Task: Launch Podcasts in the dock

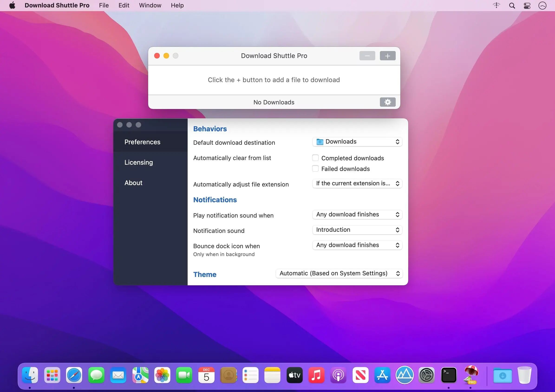Action: [x=338, y=375]
